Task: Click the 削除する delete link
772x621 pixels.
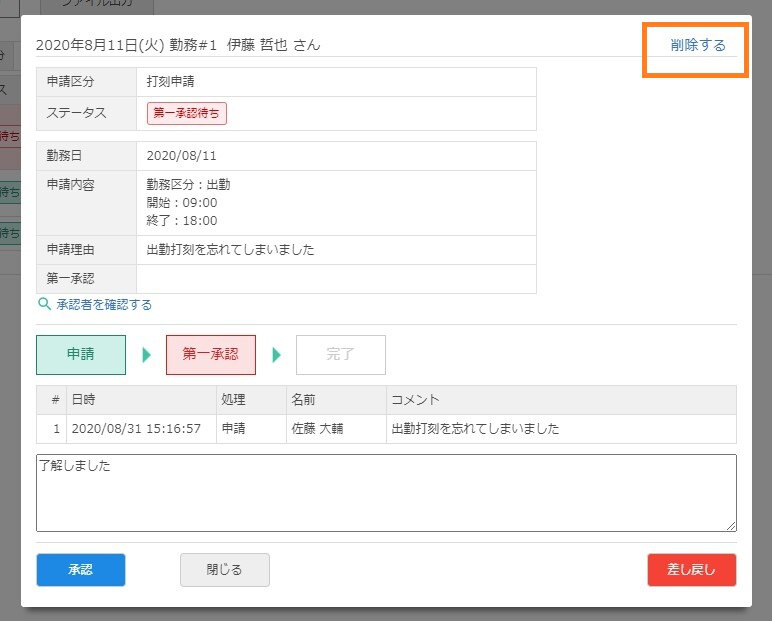Action: (x=698, y=45)
